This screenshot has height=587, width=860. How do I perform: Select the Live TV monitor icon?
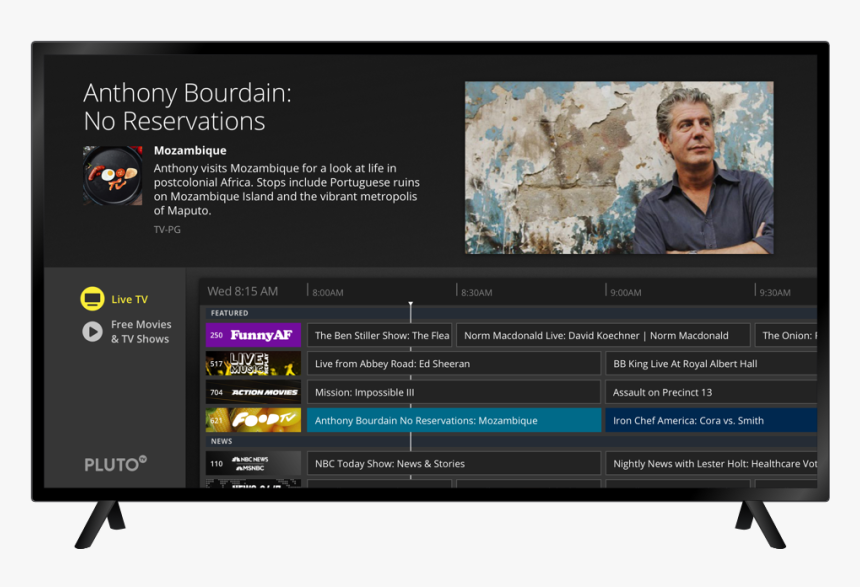coord(92,299)
